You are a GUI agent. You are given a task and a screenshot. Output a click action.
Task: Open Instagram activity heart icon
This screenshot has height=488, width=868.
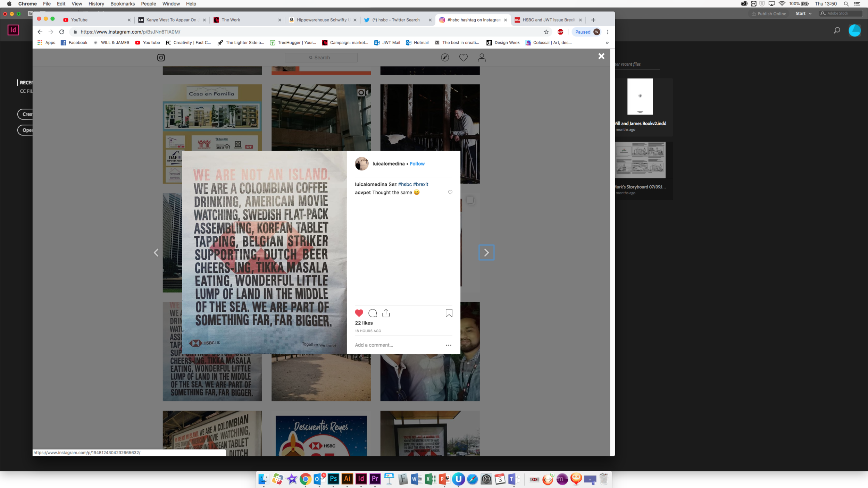point(463,58)
